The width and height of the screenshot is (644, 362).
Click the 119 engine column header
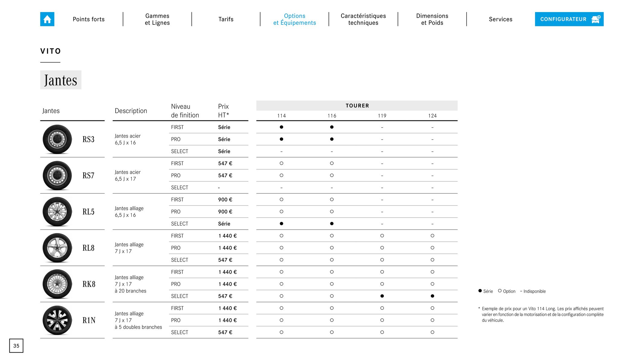point(382,116)
